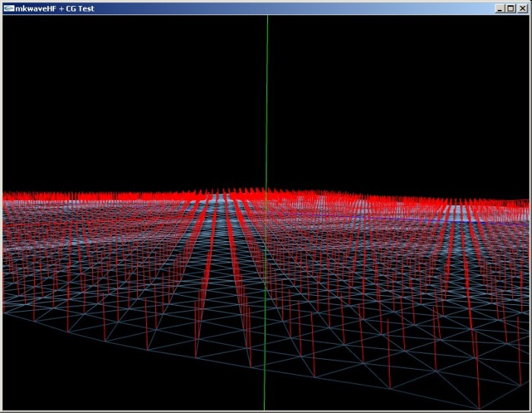Click the 'mkwaveHF + CG Test' title text
Screen dimensions: 532x413
55,8
